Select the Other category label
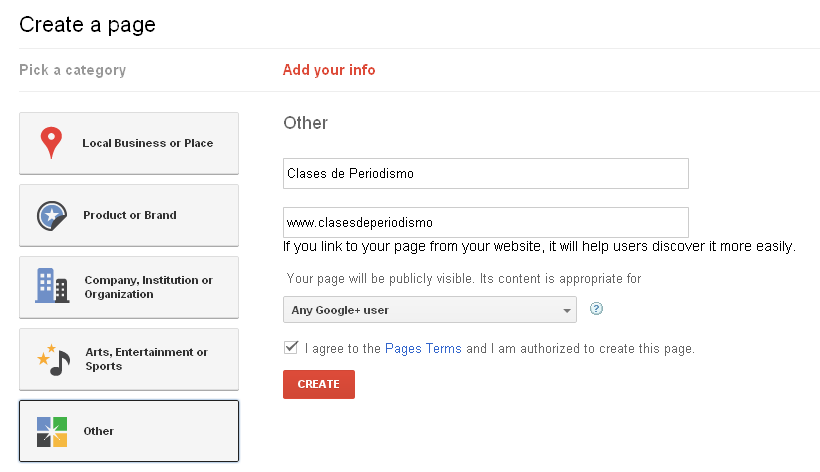 tap(99, 431)
